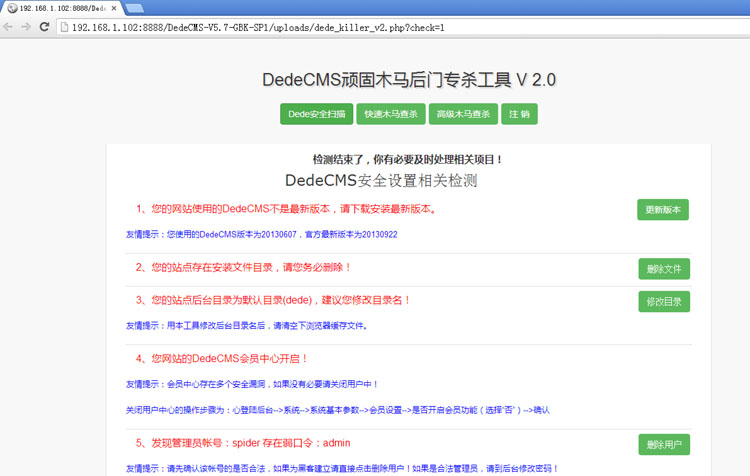The height and width of the screenshot is (476, 750).
Task: Click the 高级木马查杀 button
Action: click(x=463, y=114)
